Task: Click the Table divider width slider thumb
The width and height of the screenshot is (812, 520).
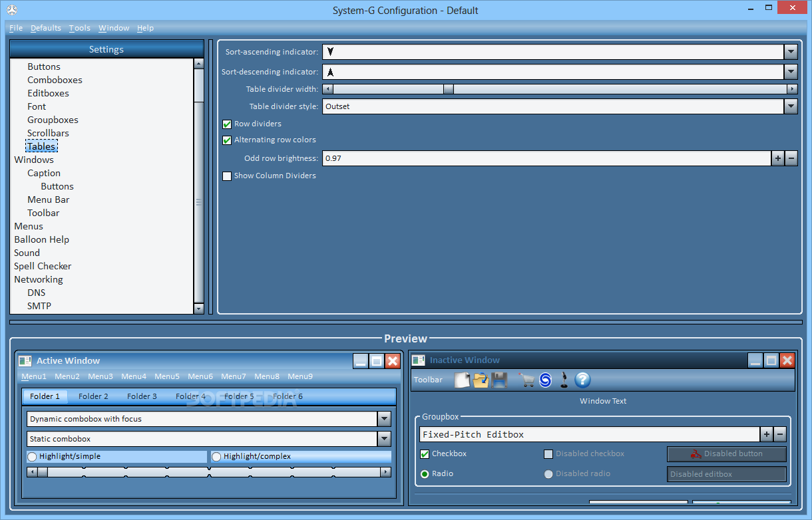Action: tap(449, 89)
